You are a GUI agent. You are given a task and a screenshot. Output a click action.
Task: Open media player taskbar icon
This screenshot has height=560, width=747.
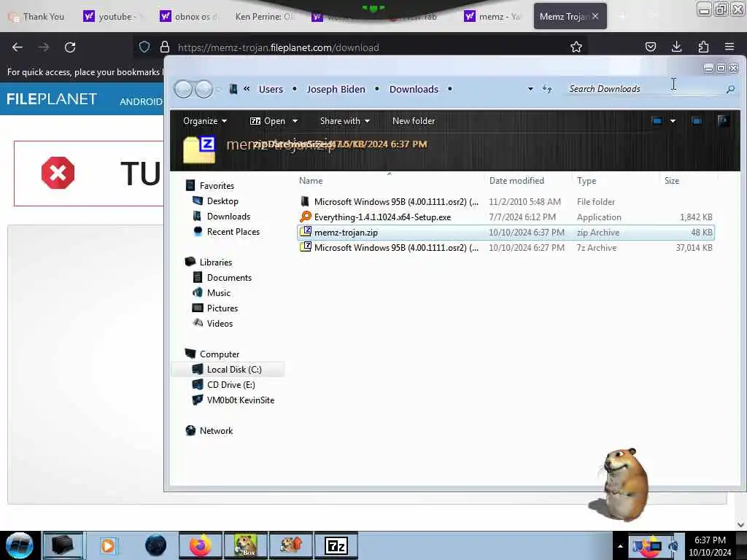point(108,545)
